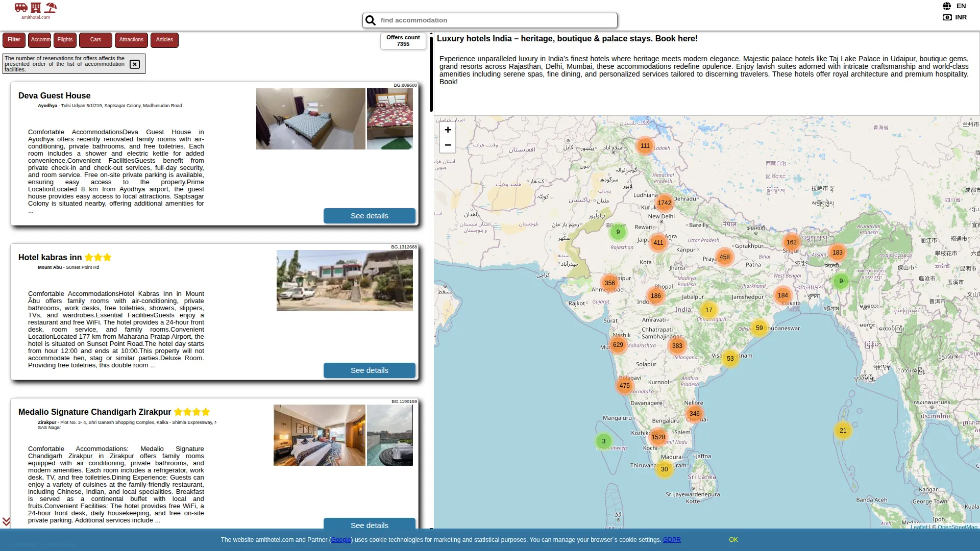Click the currency banknote icon

coord(947,17)
